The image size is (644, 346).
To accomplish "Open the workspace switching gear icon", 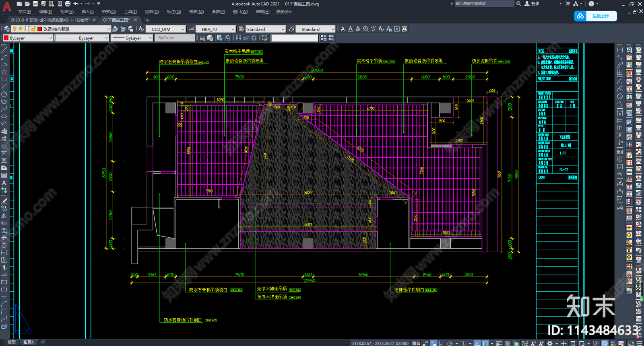I will (x=550, y=343).
